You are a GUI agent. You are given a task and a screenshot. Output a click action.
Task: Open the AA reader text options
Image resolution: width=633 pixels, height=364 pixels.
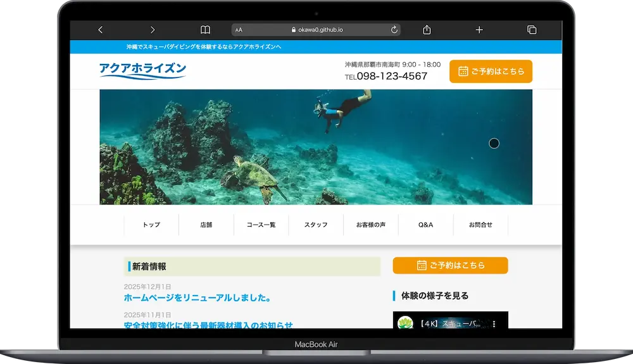239,30
